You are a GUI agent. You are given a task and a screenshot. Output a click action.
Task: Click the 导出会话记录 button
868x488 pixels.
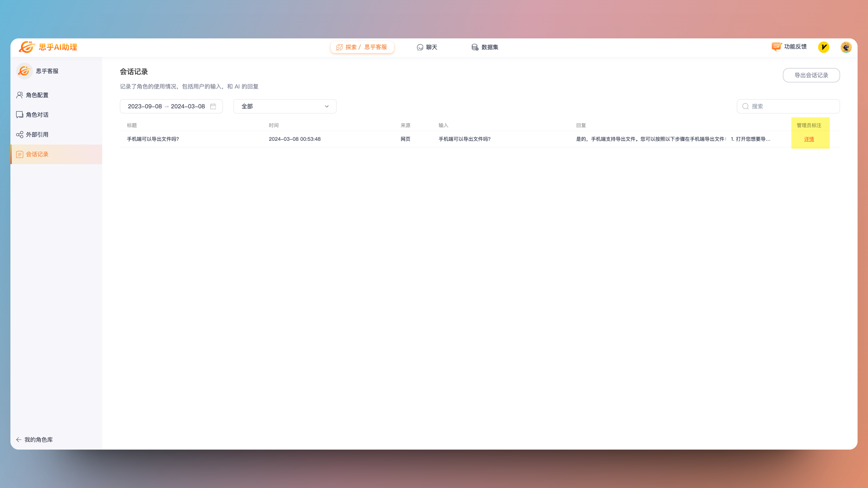(811, 75)
